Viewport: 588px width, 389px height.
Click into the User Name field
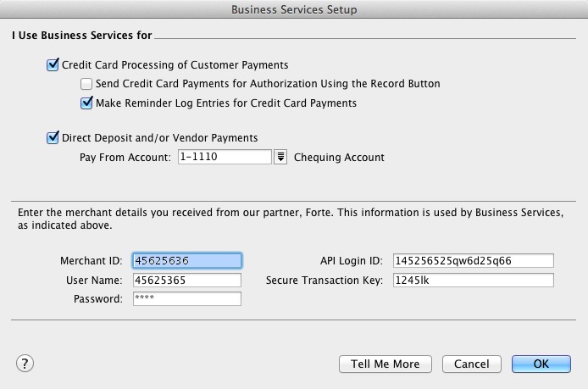pyautogui.click(x=187, y=280)
